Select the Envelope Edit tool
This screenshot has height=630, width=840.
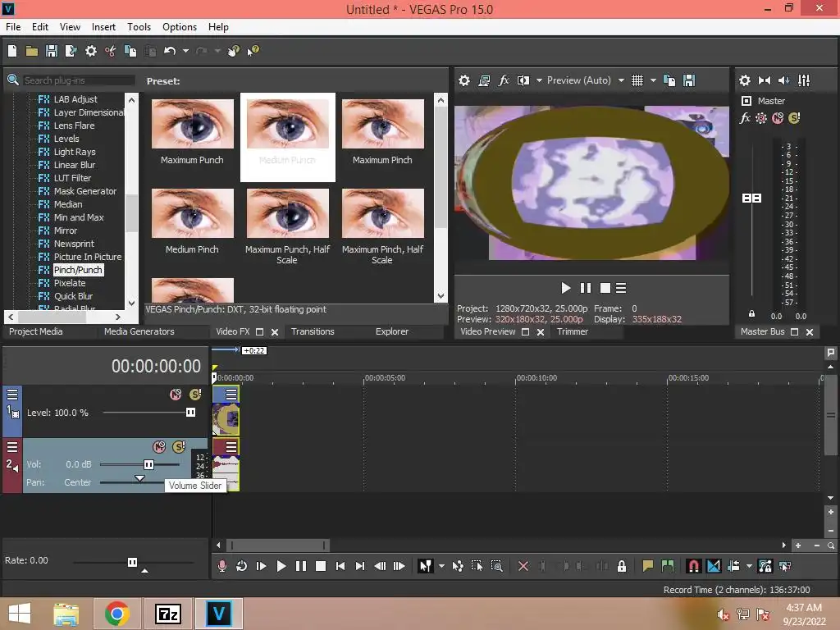pyautogui.click(x=458, y=566)
